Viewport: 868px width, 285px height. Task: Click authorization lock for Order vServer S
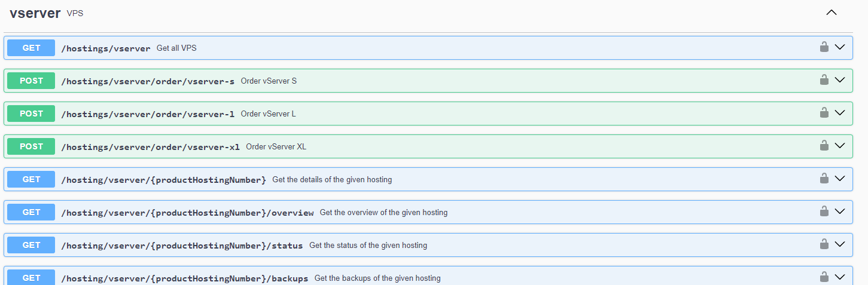pyautogui.click(x=824, y=80)
